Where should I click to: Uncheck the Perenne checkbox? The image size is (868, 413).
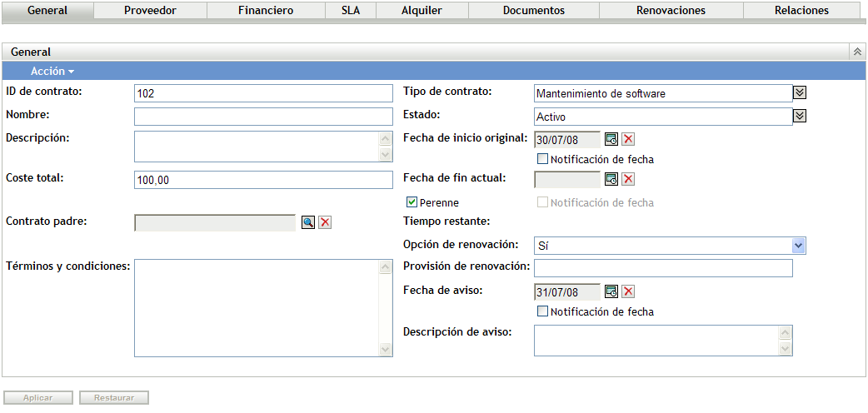(412, 202)
